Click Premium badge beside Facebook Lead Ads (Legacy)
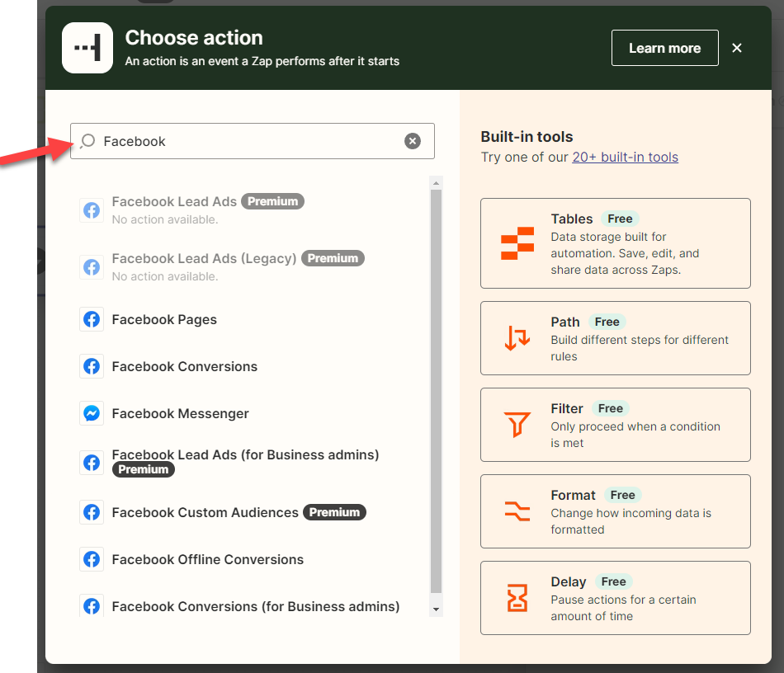Screen dimensions: 784x673 point(333,258)
